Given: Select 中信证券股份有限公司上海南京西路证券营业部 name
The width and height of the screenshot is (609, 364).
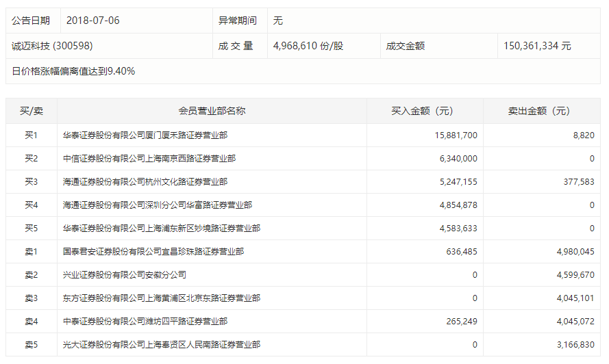Looking at the screenshot, I should [x=149, y=158].
